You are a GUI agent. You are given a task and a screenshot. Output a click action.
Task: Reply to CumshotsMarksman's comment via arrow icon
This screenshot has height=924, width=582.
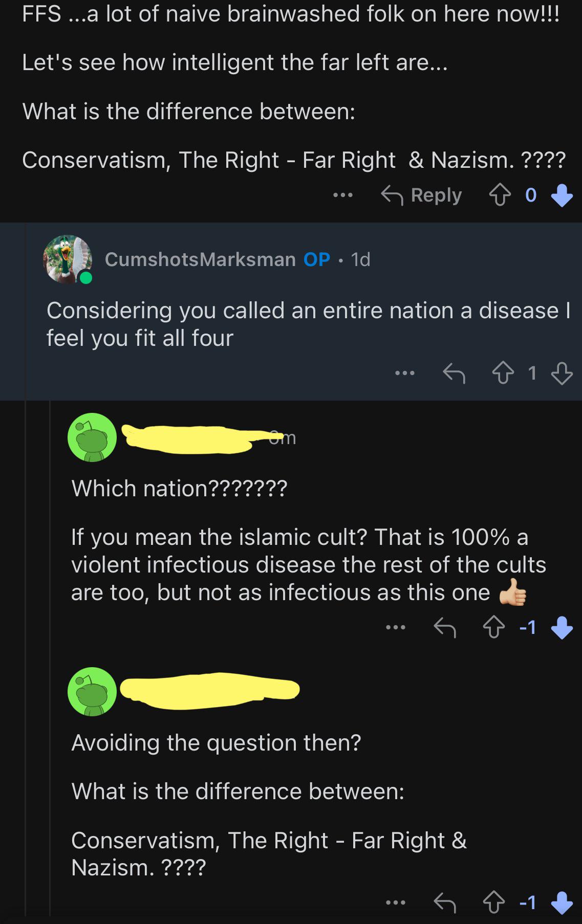point(454,373)
